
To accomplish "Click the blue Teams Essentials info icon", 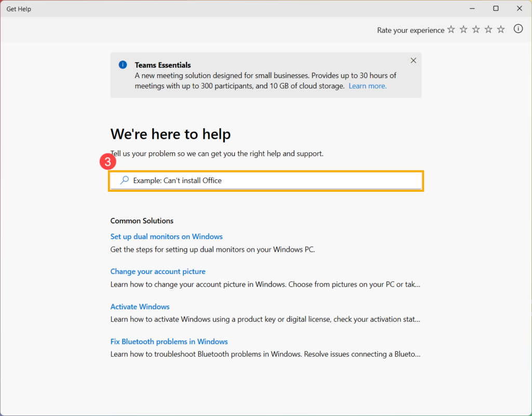I will [123, 64].
